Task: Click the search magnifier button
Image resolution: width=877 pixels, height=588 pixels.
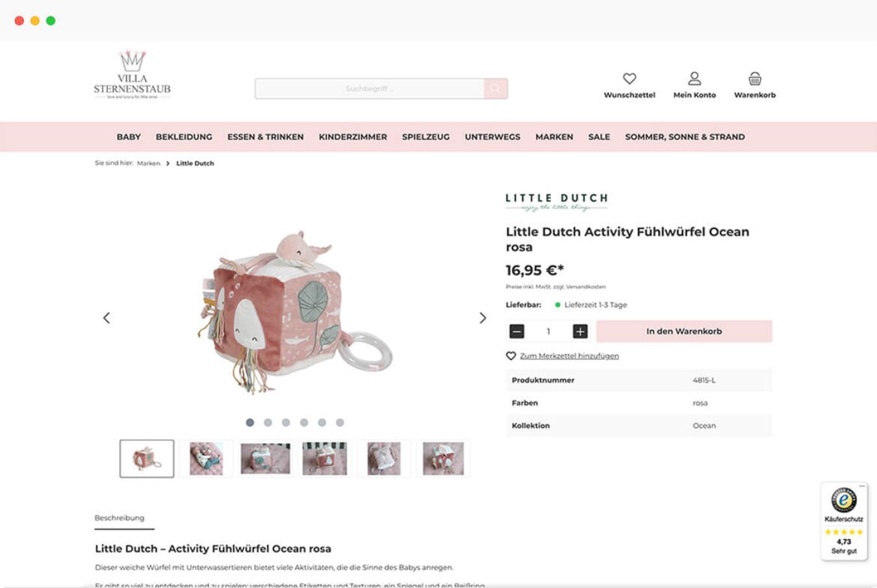Action: 496,89
